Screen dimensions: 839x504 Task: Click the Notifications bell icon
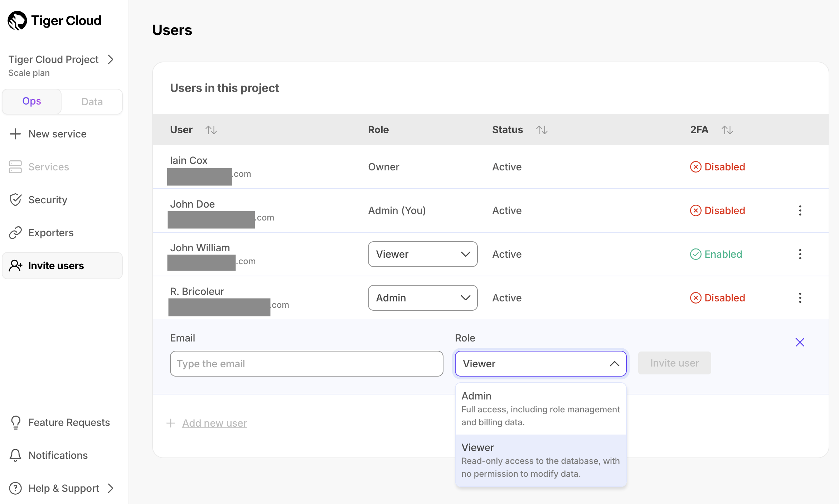click(15, 455)
